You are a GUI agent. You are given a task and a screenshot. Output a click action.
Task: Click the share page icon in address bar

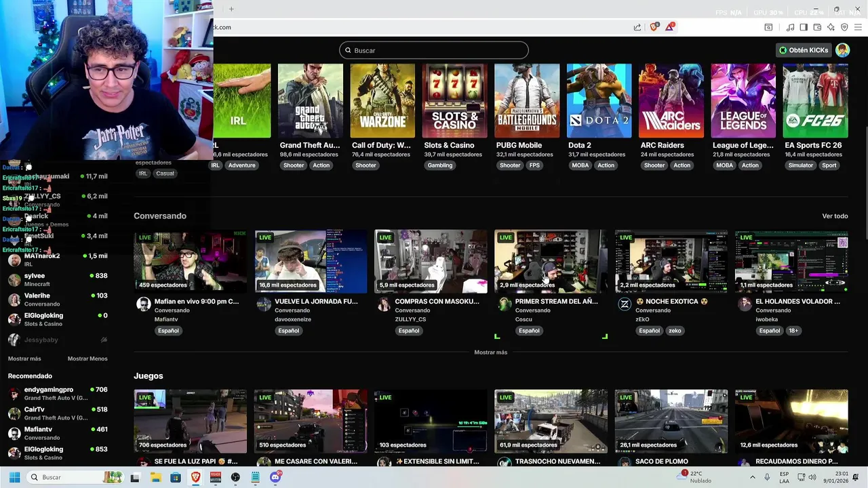pos(637,27)
